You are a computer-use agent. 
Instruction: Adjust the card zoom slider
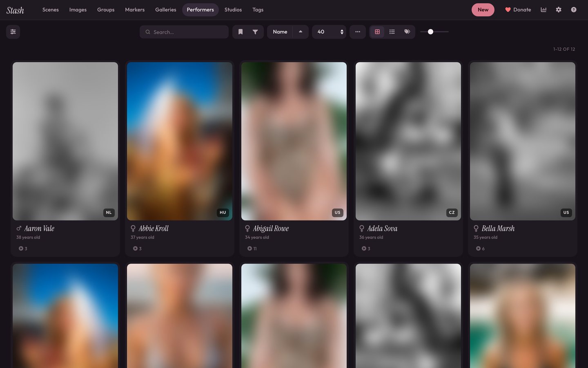(434, 32)
